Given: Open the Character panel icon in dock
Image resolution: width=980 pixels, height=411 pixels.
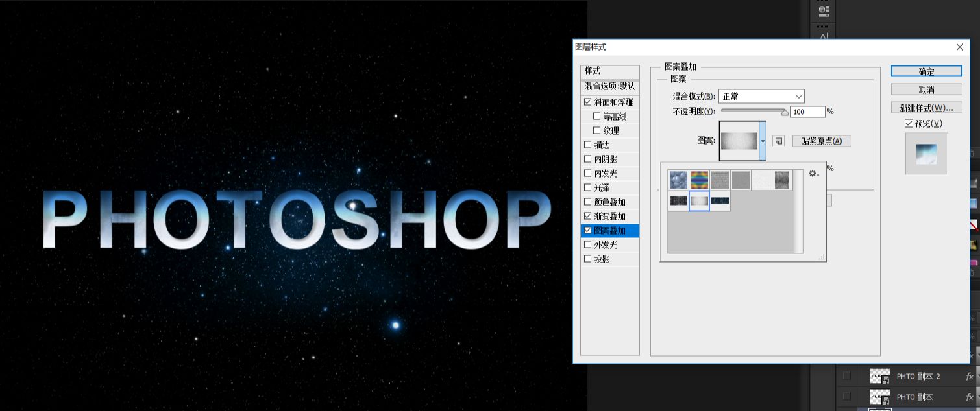Looking at the screenshot, I should (x=824, y=36).
